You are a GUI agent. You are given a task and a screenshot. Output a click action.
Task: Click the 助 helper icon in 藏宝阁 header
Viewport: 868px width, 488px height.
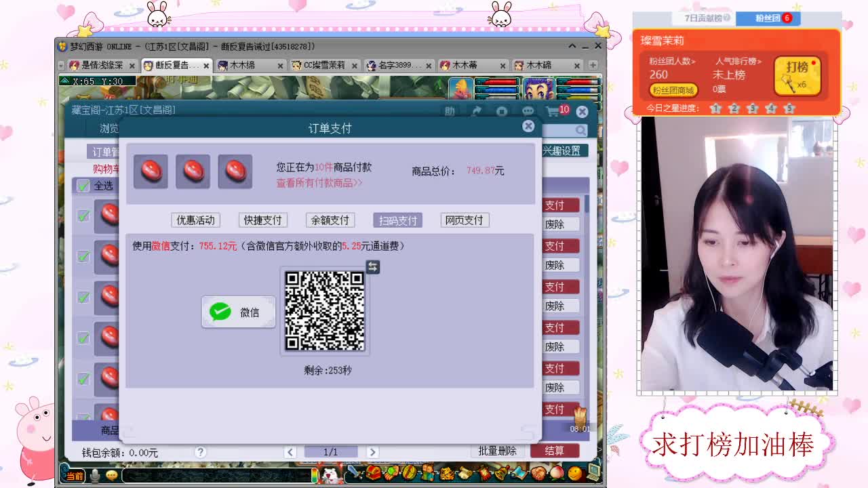[x=450, y=111]
